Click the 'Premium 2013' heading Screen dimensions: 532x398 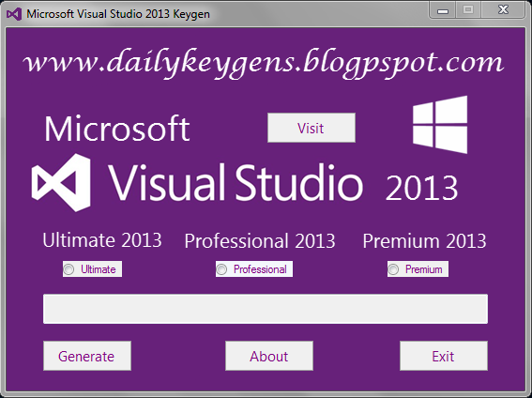(x=424, y=241)
